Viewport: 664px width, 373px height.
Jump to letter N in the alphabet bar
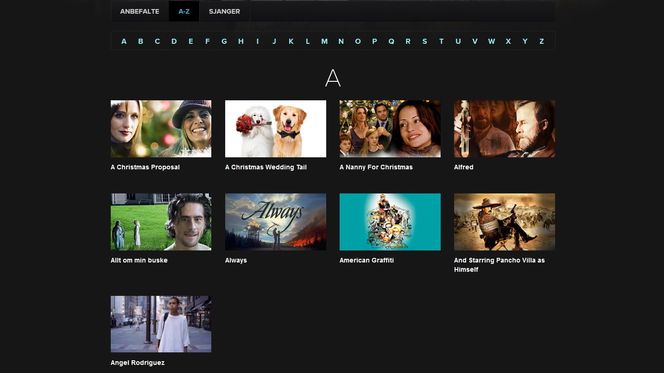click(341, 41)
